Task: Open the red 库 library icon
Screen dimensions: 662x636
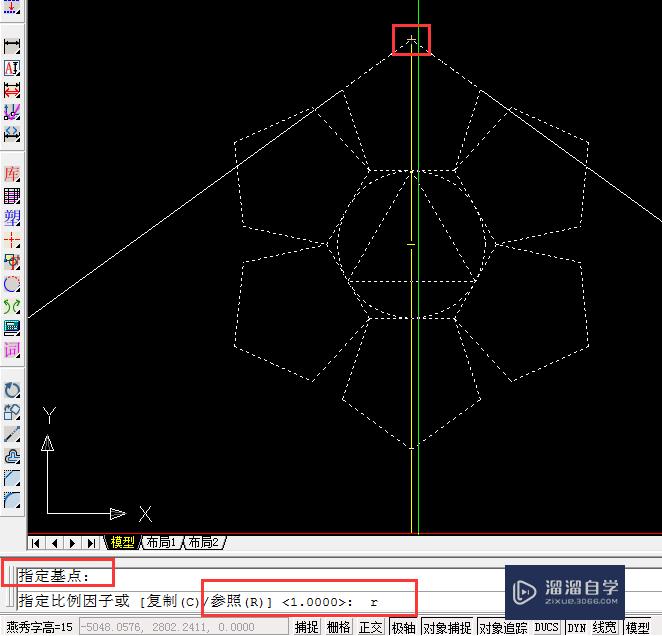Action: click(12, 174)
